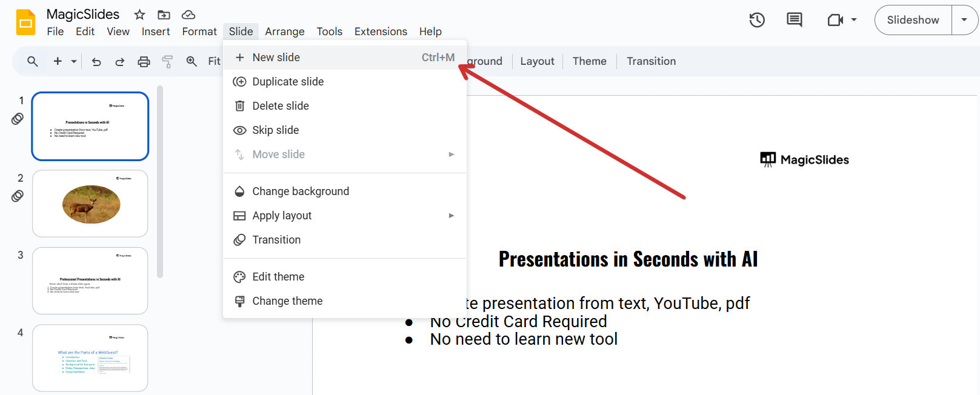Open the video call options dropdown
Viewport: 980px width, 395px height.
tap(854, 20)
